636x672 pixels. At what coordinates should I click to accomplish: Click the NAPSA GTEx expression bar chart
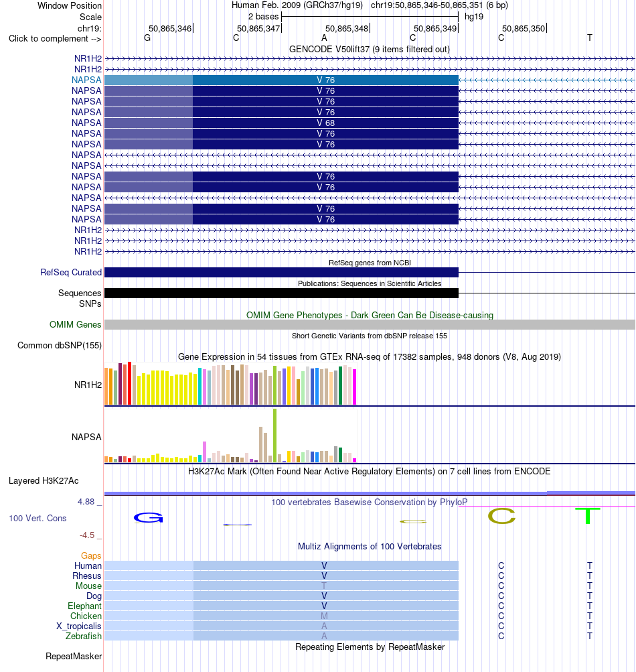click(230, 435)
